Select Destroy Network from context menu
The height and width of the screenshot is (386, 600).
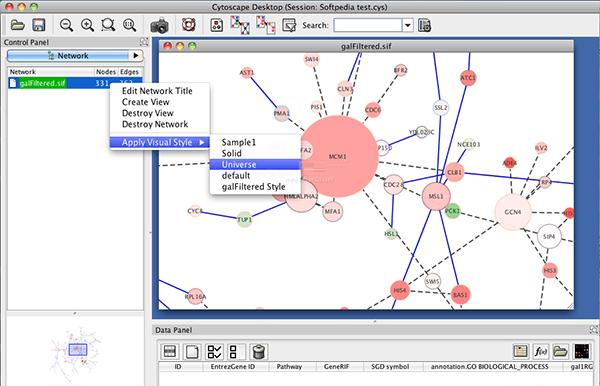pos(155,124)
